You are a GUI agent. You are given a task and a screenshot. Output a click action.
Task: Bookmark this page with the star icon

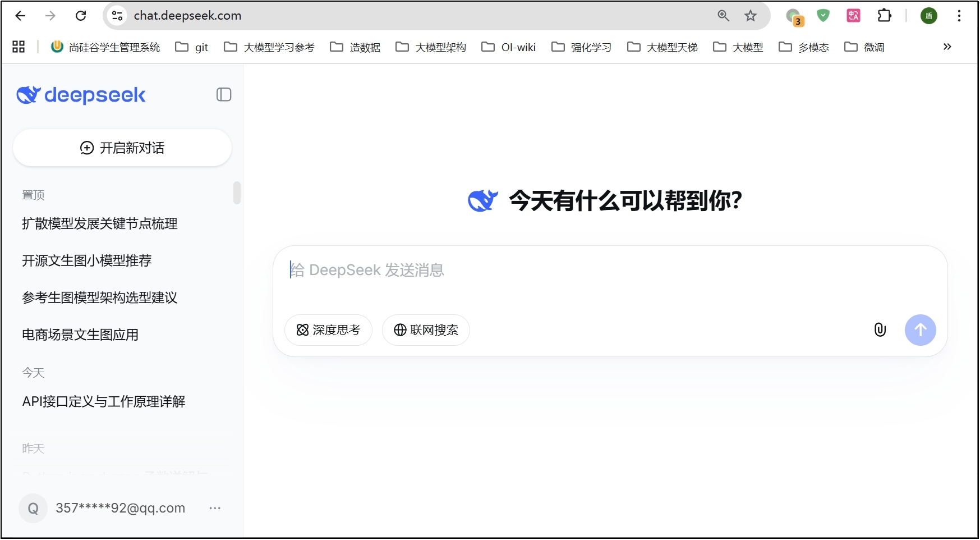(751, 16)
